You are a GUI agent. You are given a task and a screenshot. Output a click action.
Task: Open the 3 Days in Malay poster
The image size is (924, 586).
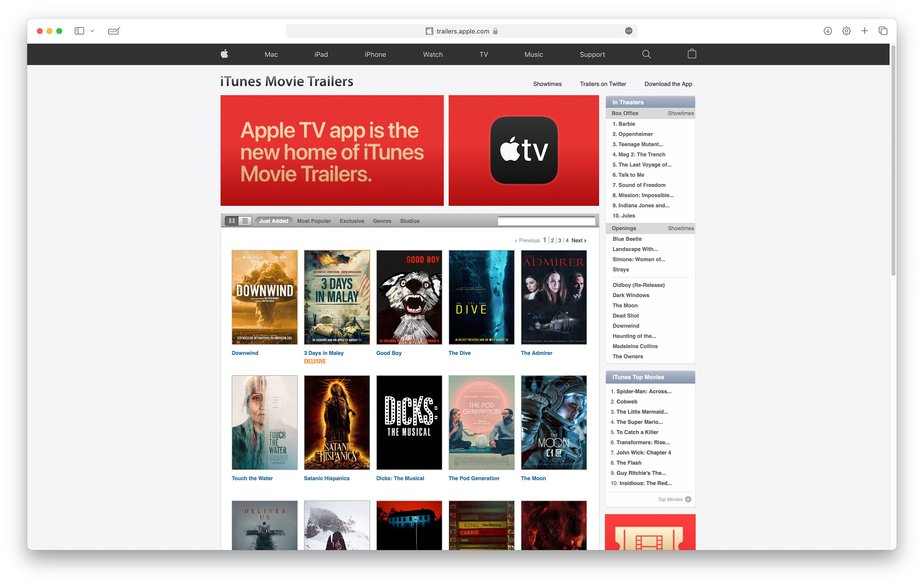[336, 297]
